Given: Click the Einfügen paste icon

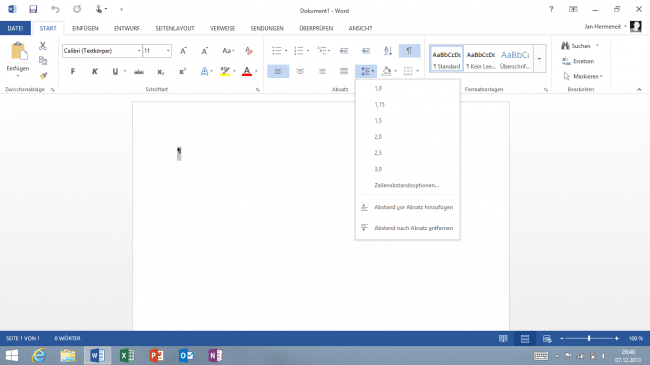Looking at the screenshot, I should (18, 51).
